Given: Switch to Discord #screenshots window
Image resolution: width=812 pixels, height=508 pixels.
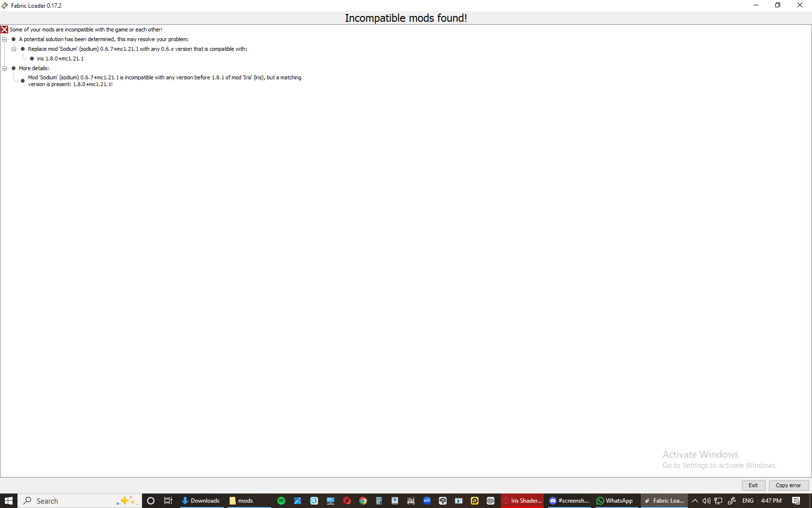Looking at the screenshot, I should [569, 501].
